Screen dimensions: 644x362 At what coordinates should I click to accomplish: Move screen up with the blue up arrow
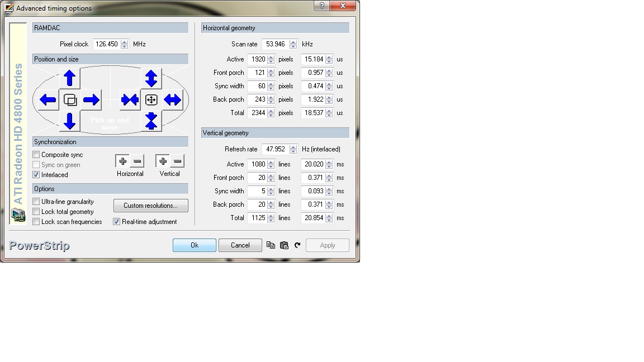coord(70,78)
